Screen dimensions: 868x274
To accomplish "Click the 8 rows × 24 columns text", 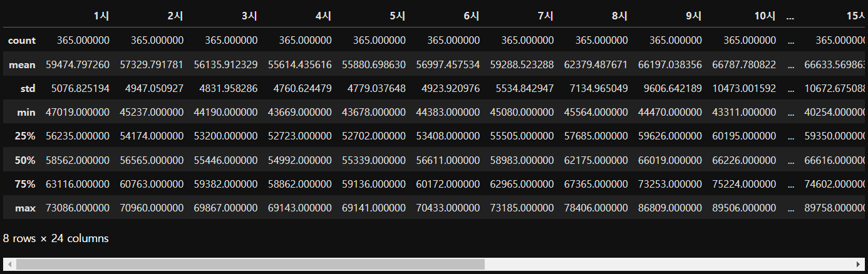I will pos(56,238).
